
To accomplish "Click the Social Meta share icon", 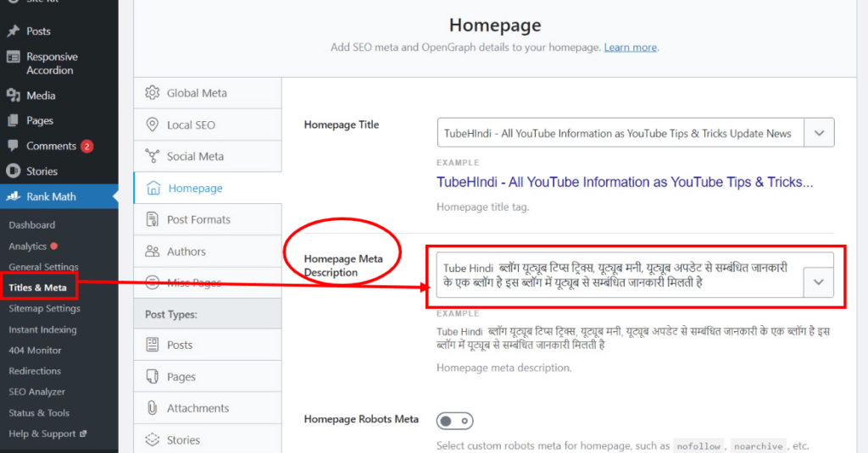I will [153, 156].
